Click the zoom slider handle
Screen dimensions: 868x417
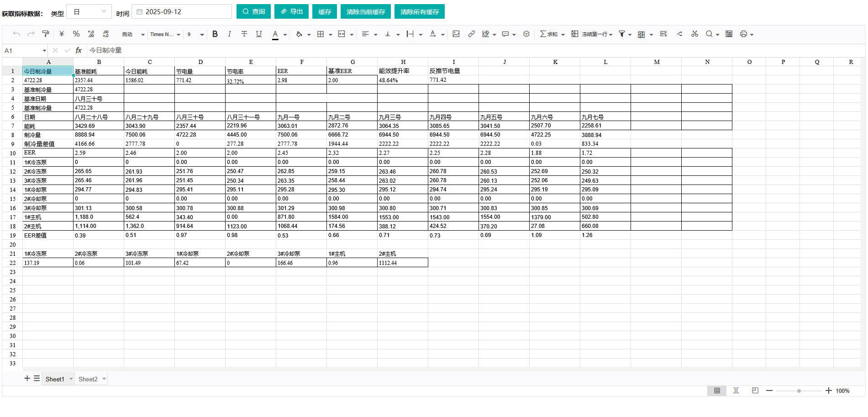pos(799,391)
